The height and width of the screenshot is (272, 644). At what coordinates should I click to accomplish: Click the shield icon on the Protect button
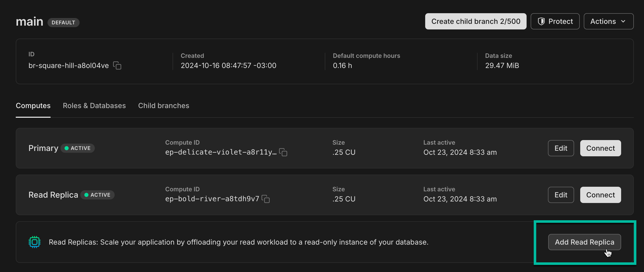click(542, 21)
